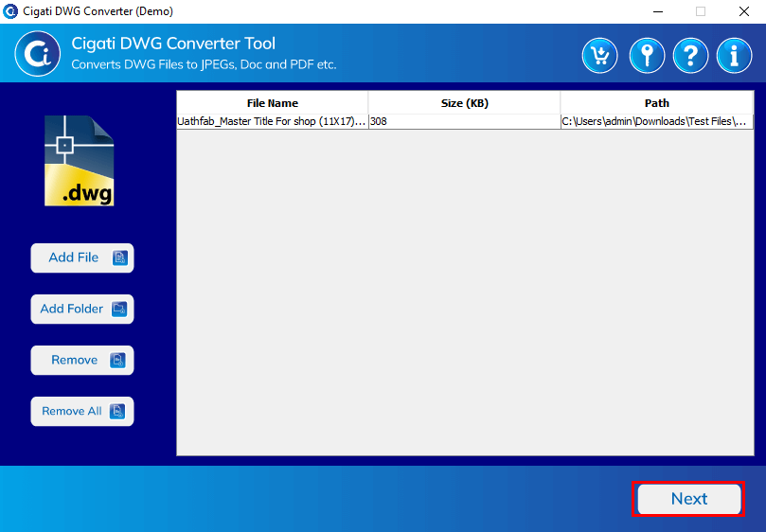This screenshot has width=766, height=532.
Task: Click the Path column header
Action: coord(656,103)
